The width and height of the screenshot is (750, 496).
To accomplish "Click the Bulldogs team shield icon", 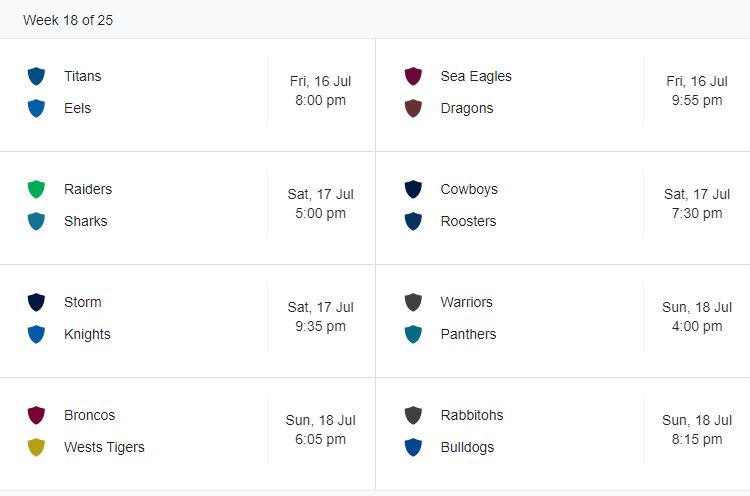I will (x=413, y=447).
